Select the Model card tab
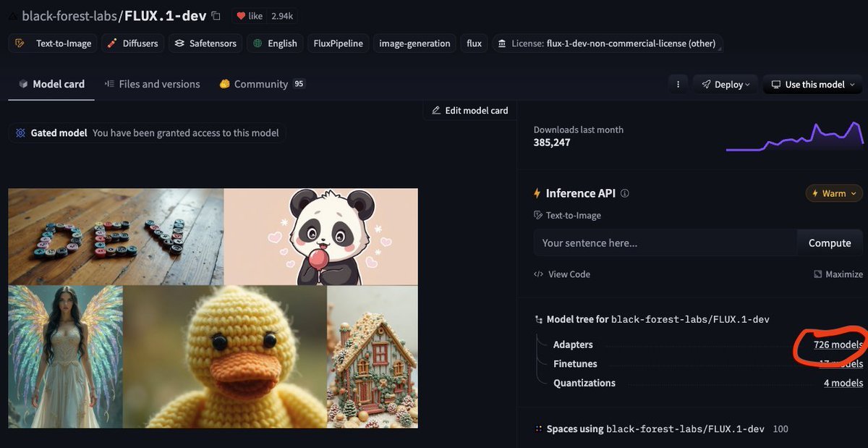868x448 pixels. (x=51, y=84)
